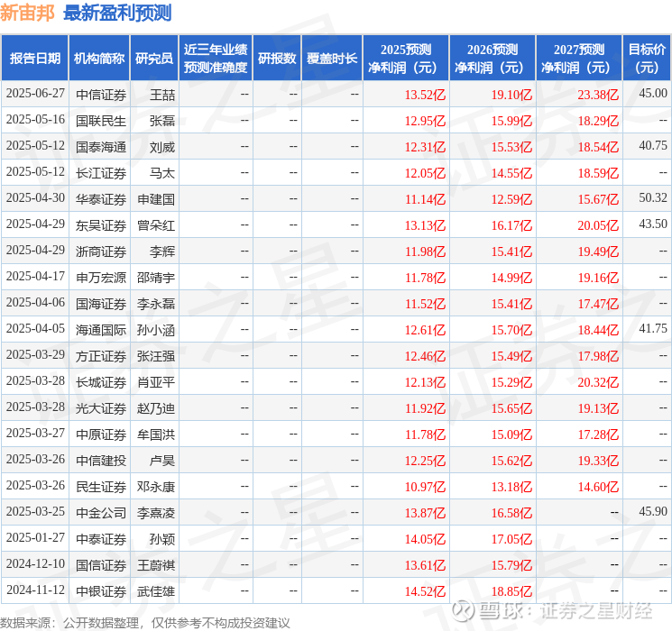Select the 研究员 column header
The image size is (672, 631).
pos(154,59)
